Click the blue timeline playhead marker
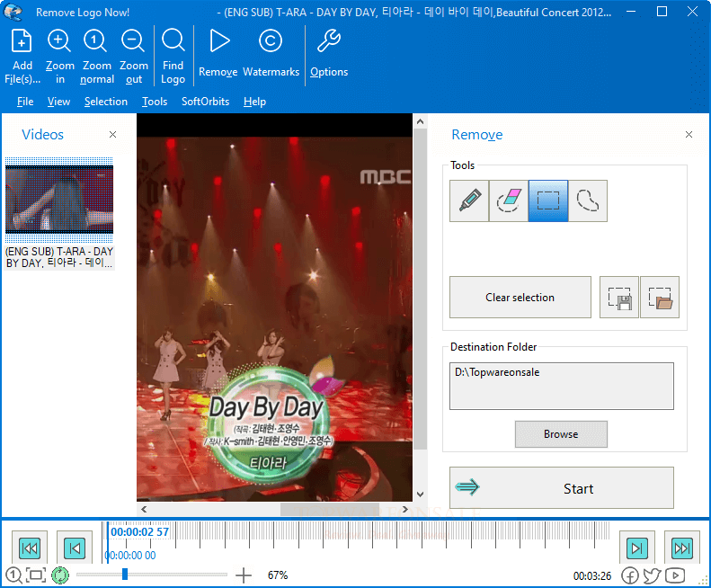 click(x=108, y=543)
